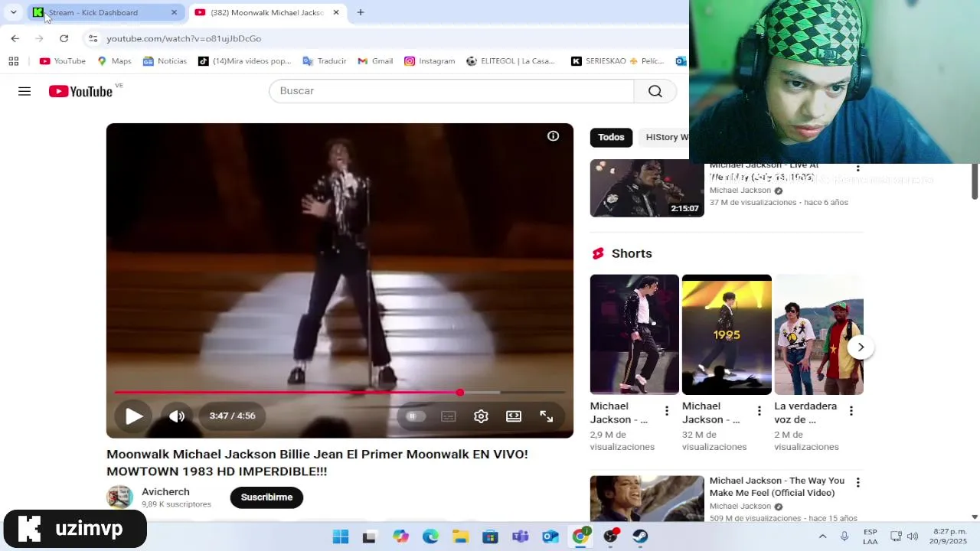Viewport: 980px width, 551px height.
Task: Open the player settings gear
Action: tap(481, 416)
